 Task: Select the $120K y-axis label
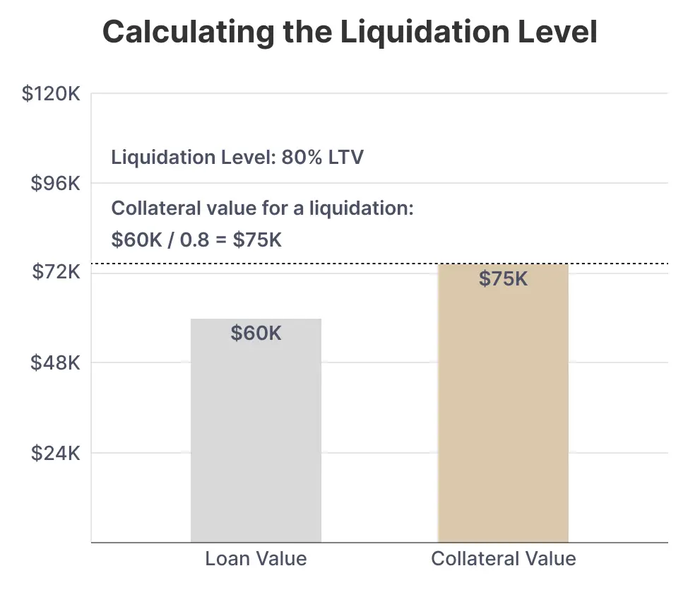point(52,94)
